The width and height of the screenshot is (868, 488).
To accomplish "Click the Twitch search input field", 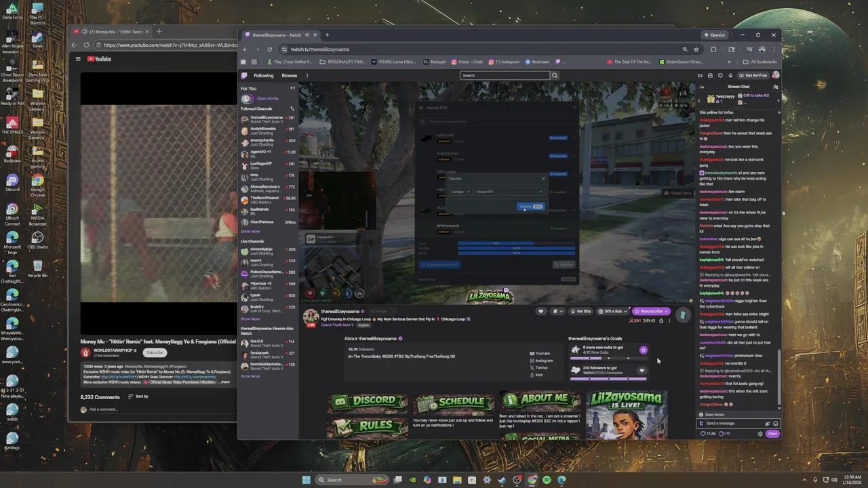I will click(505, 75).
